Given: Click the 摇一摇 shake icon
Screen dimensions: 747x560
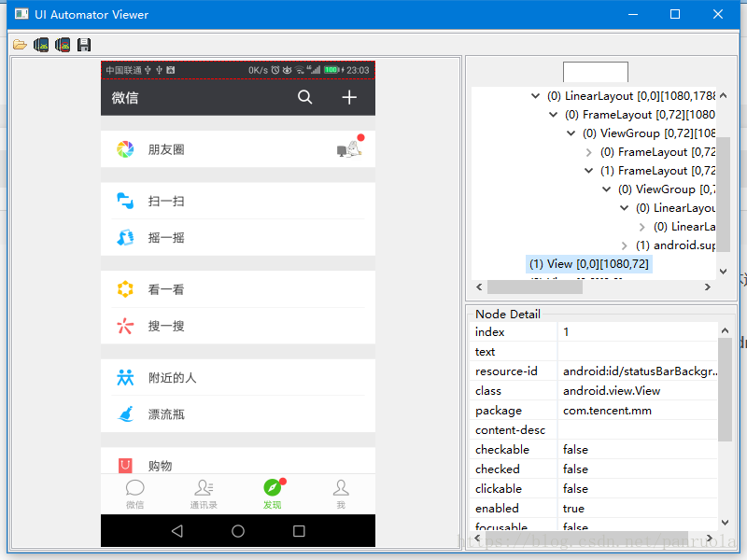Looking at the screenshot, I should [x=125, y=237].
